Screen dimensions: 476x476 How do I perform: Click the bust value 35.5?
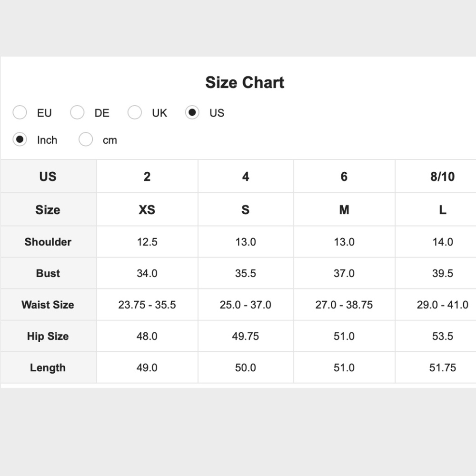[246, 273]
